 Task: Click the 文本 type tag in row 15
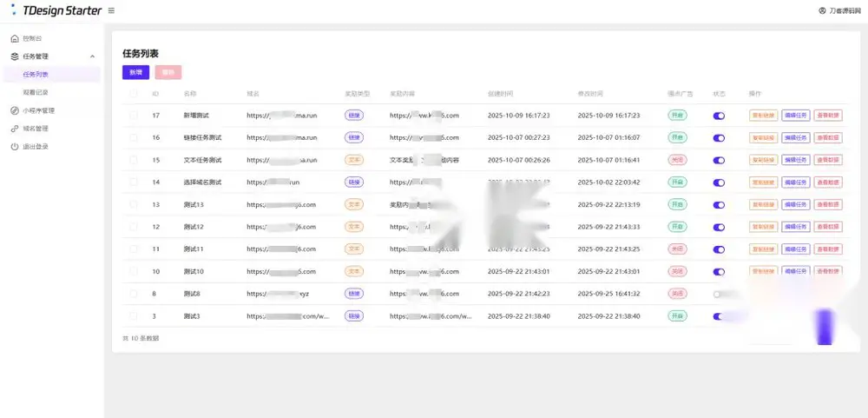point(354,160)
